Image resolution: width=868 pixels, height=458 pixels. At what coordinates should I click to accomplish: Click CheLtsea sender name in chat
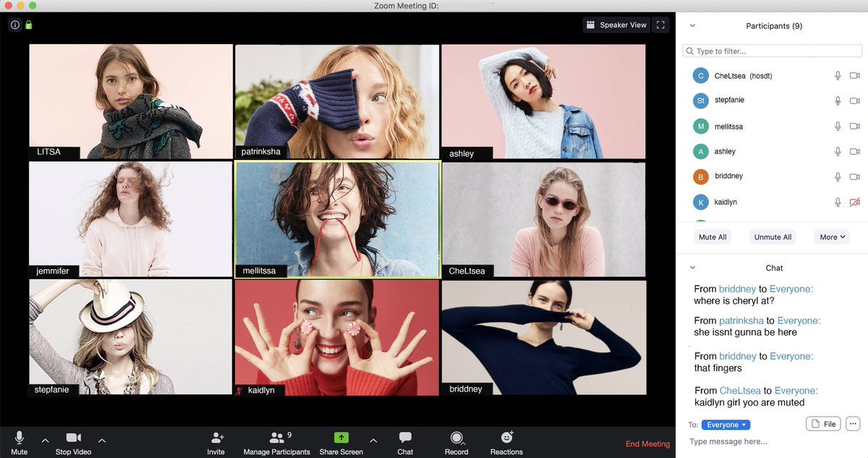point(741,391)
